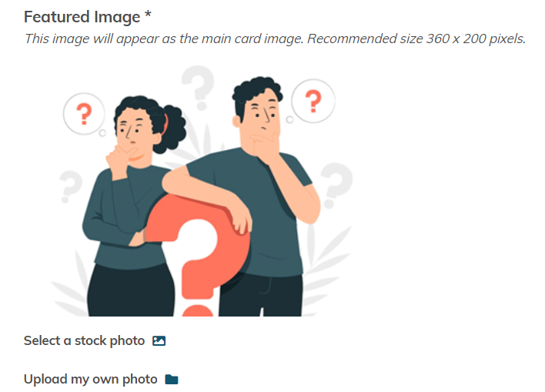The height and width of the screenshot is (392, 545).
Task: Click the blue folder upload icon
Action: click(x=172, y=379)
